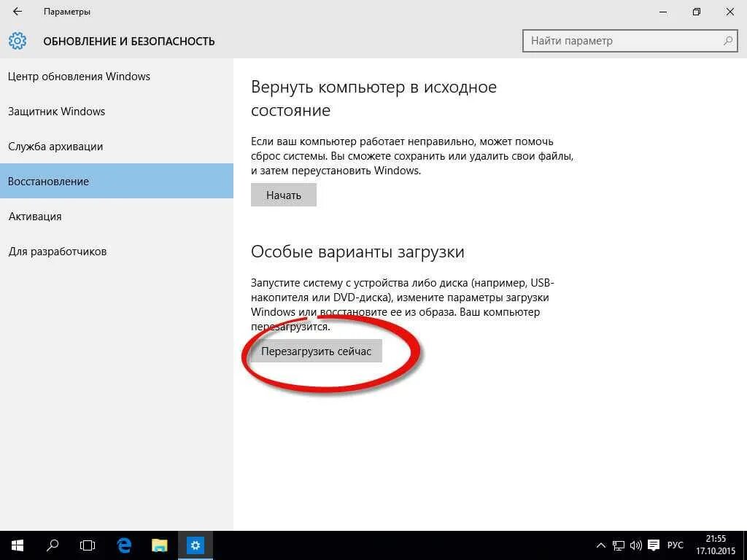Switch input language via 'РУС' indicator
This screenshot has width=747, height=560.
(x=675, y=545)
